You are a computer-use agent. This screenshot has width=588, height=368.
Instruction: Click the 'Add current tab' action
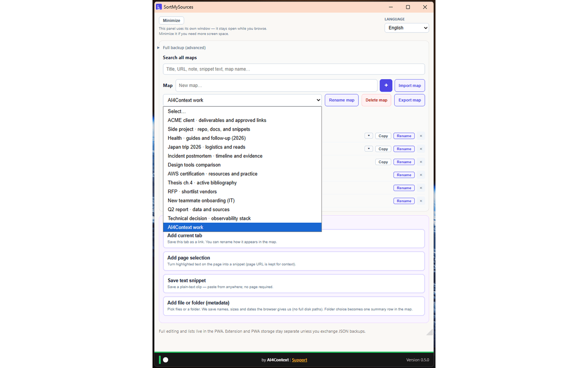click(294, 238)
